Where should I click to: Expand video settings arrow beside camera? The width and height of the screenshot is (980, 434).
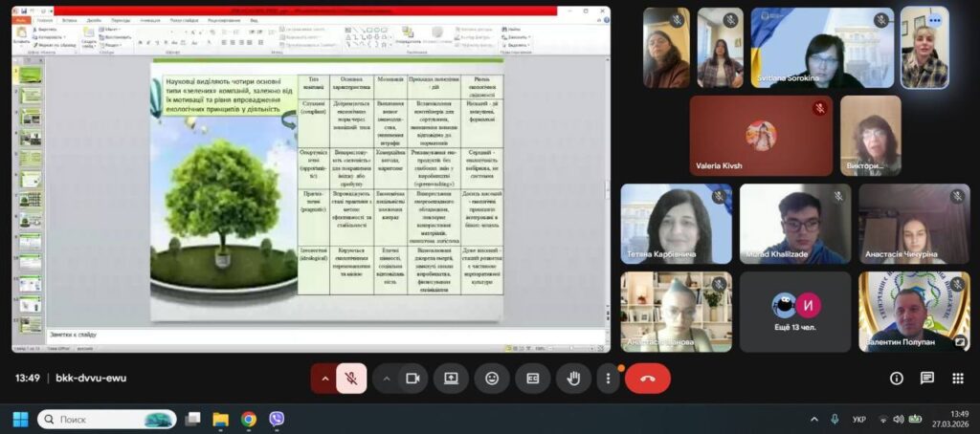(387, 379)
